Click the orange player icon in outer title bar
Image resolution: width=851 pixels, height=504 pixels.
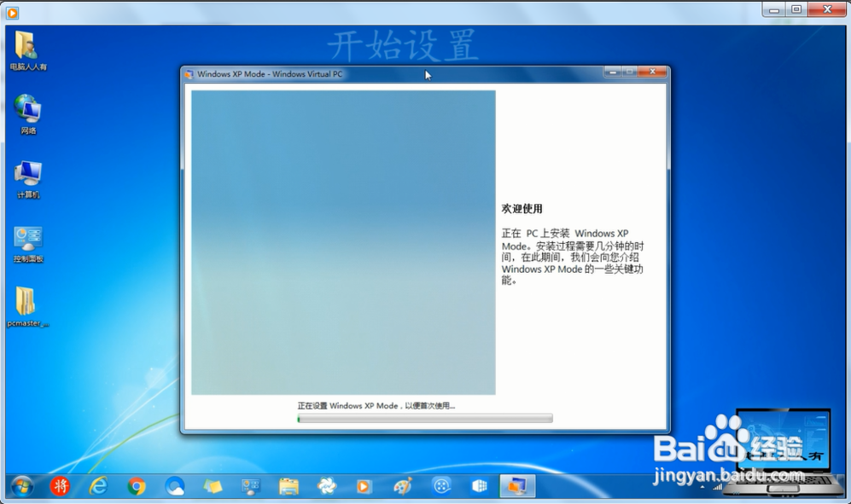pos(12,13)
